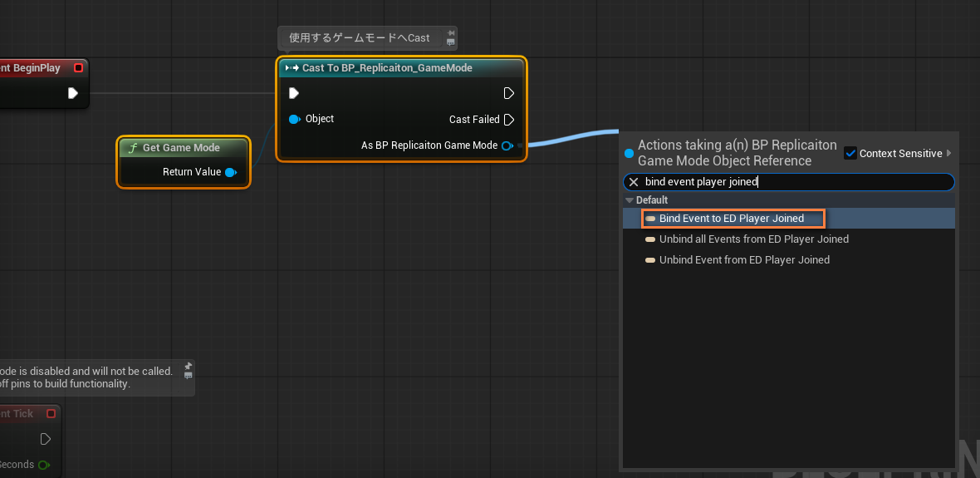
Task: Click pin icon on disabled-node comment bubble
Action: coord(189,366)
